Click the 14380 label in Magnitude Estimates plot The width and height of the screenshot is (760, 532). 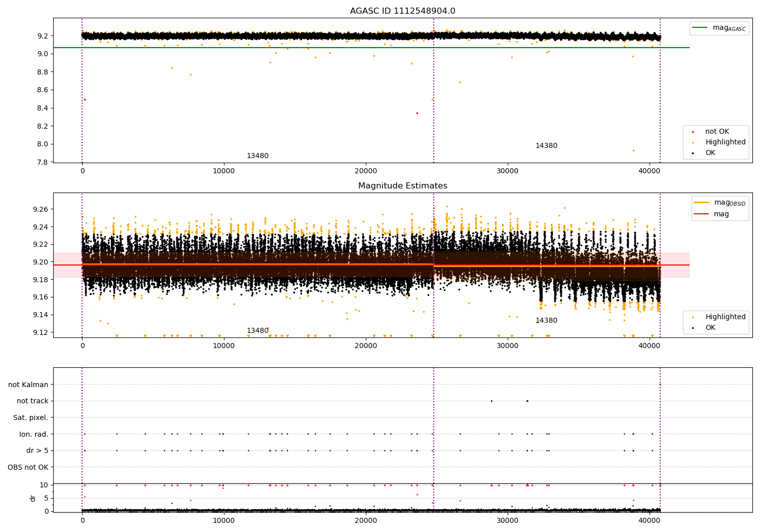coord(546,321)
